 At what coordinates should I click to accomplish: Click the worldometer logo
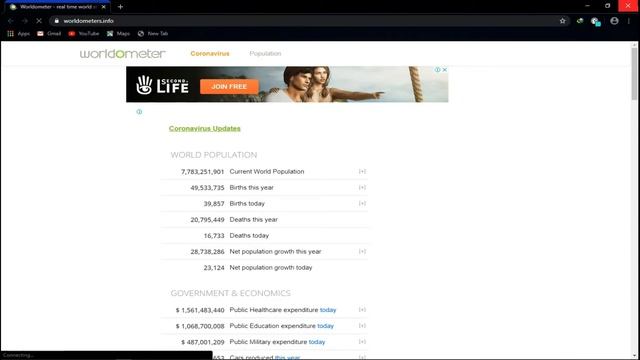point(123,53)
